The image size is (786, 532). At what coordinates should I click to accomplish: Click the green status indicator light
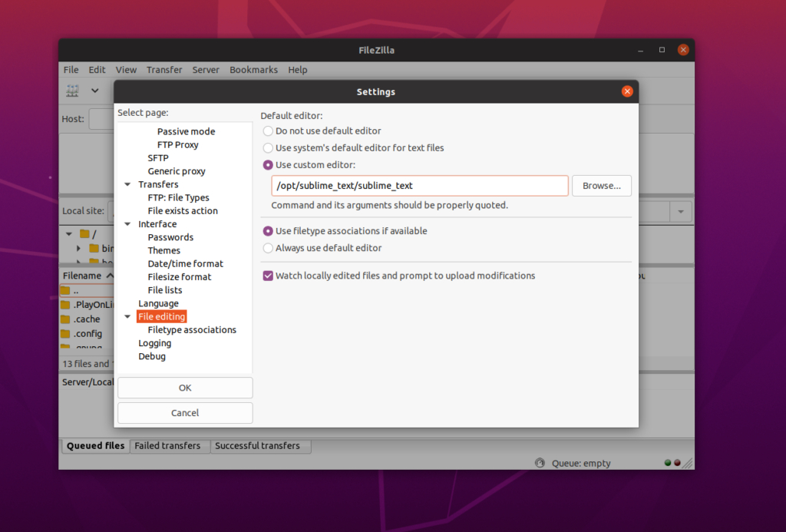[x=666, y=463]
